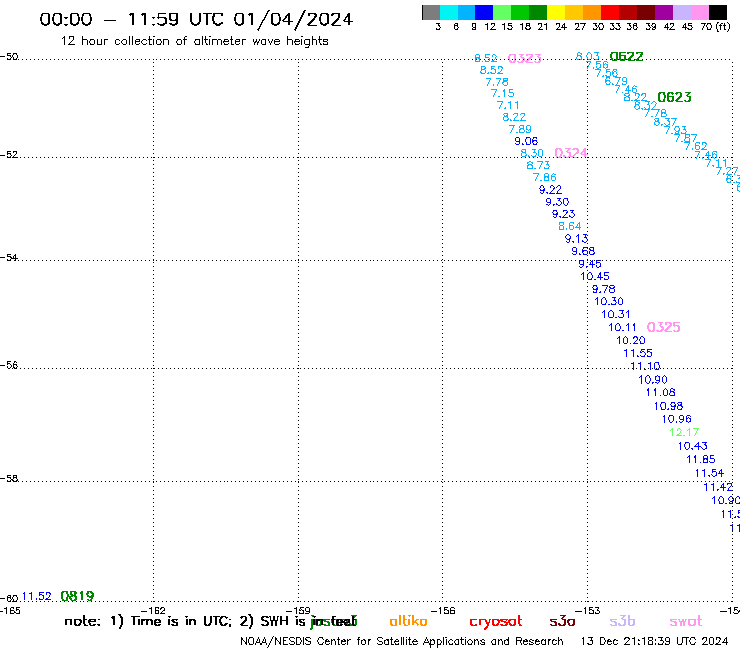Viewport: 740px width, 650px height.
Task: Select the wave height value 11.52
Action: (36, 597)
